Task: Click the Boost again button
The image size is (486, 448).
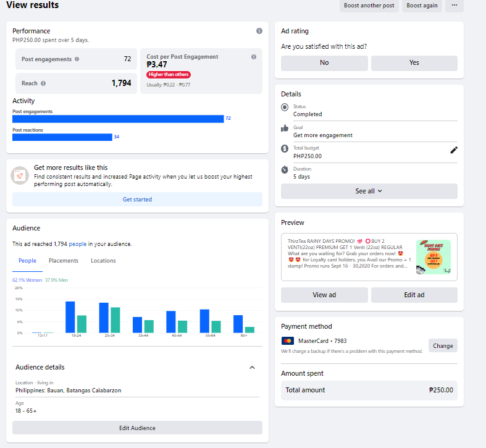Action: pos(422,6)
